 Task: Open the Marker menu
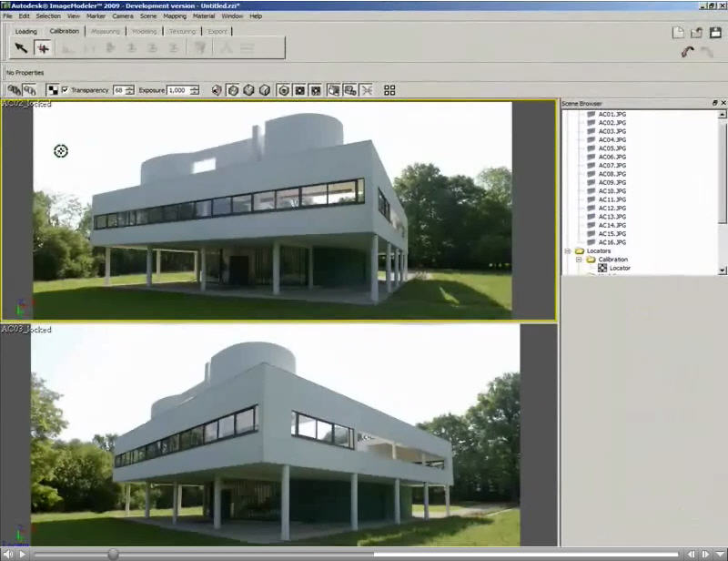pos(96,15)
